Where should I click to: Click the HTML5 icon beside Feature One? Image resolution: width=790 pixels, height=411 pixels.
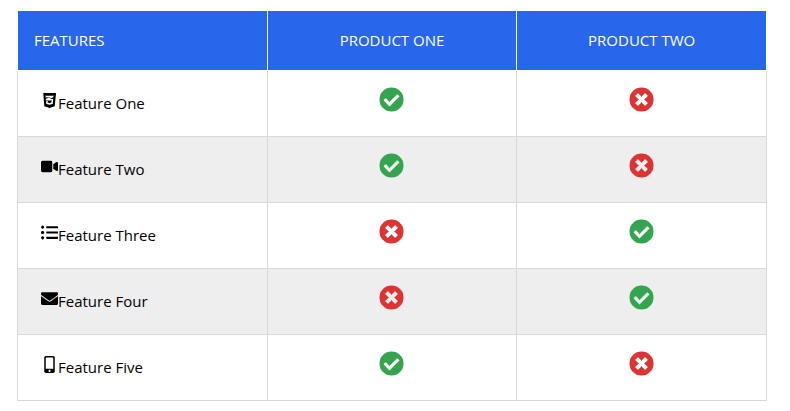click(49, 101)
